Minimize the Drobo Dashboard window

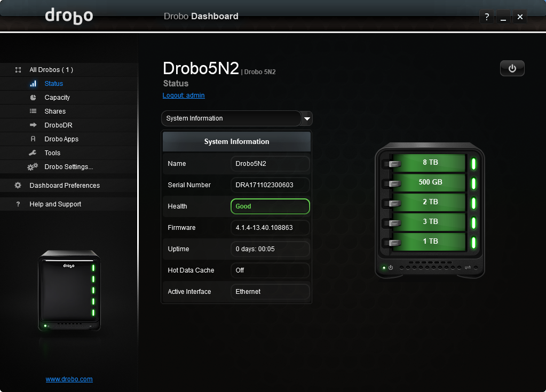pos(503,17)
